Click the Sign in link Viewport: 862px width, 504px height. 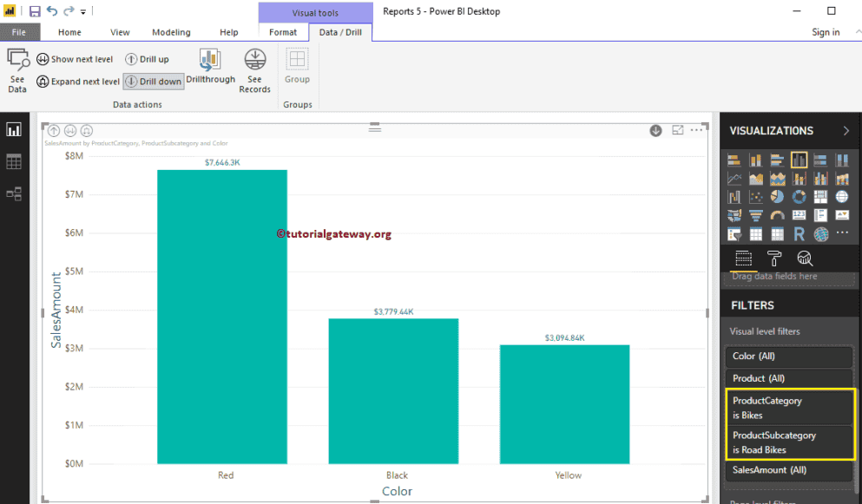[826, 32]
